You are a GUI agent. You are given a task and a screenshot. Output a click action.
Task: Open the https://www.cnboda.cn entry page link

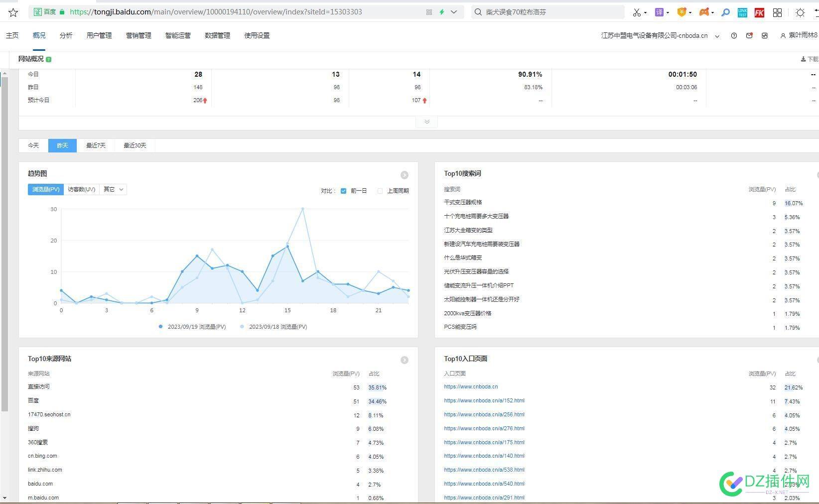(x=471, y=386)
